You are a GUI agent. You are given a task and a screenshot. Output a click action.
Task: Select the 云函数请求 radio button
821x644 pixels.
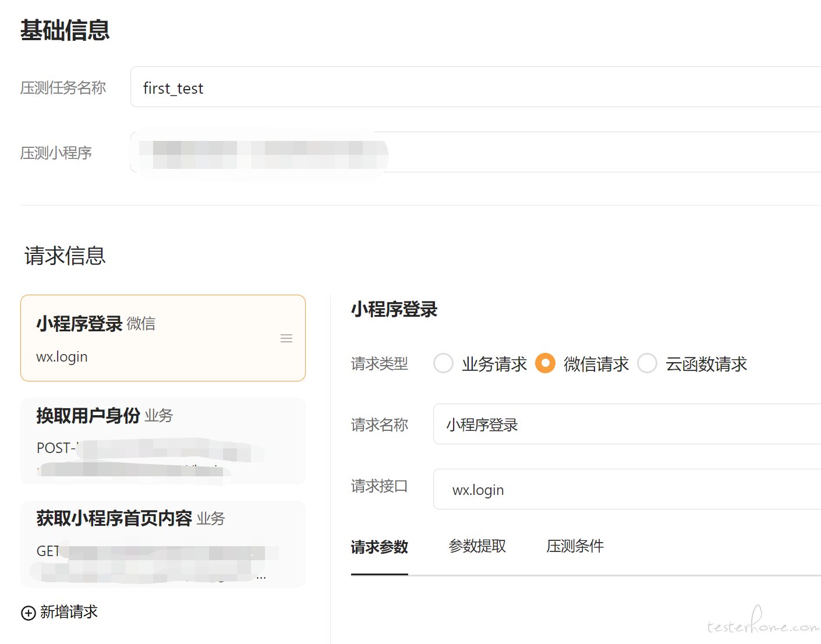click(647, 363)
